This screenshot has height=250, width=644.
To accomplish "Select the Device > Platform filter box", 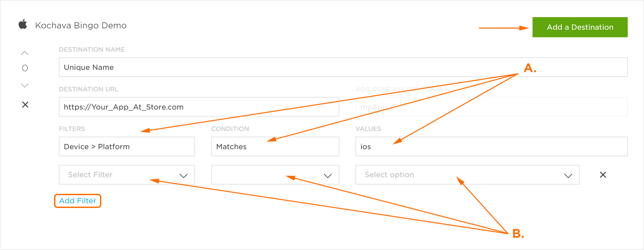I will pyautogui.click(x=127, y=147).
